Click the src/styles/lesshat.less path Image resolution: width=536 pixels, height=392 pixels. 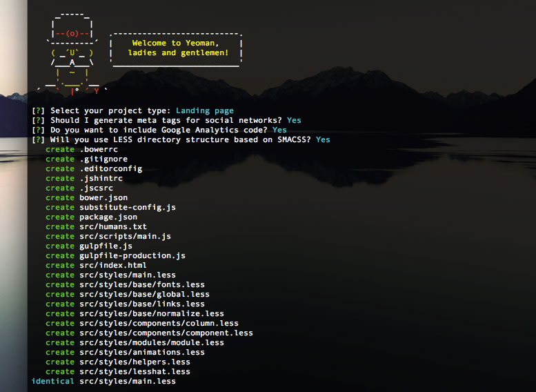tap(135, 371)
